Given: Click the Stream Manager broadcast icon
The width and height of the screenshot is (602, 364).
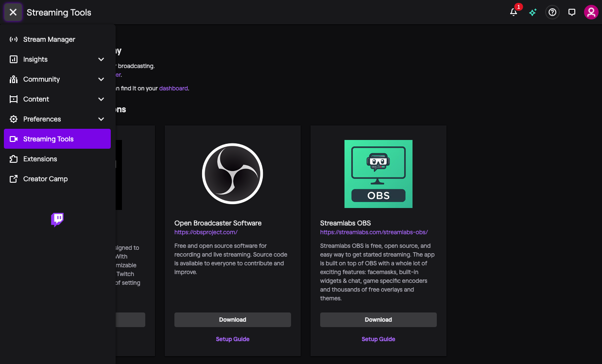Looking at the screenshot, I should pyautogui.click(x=14, y=39).
